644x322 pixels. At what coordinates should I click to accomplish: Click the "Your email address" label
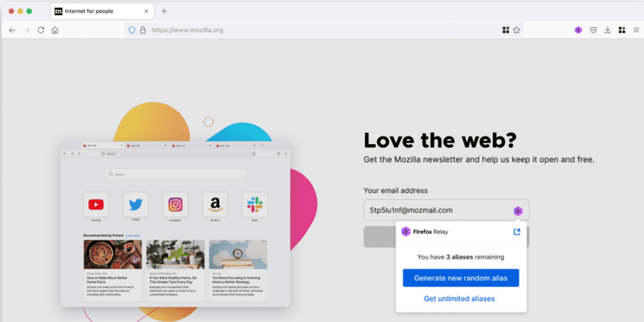pyautogui.click(x=396, y=191)
